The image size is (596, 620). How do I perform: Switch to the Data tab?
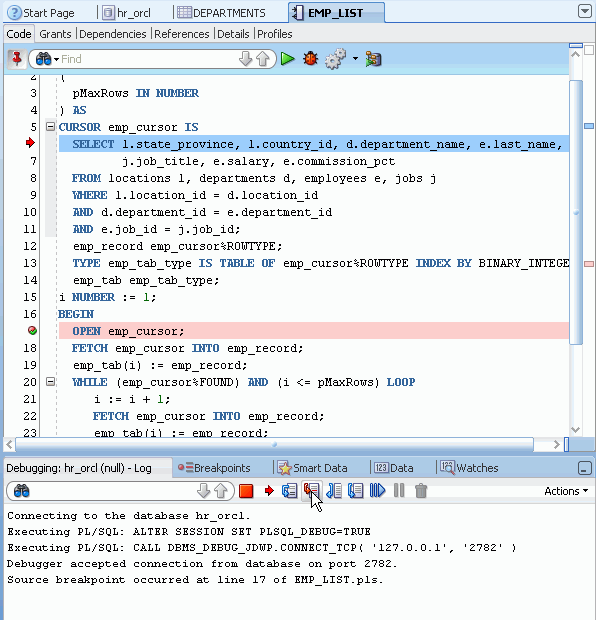coord(394,468)
